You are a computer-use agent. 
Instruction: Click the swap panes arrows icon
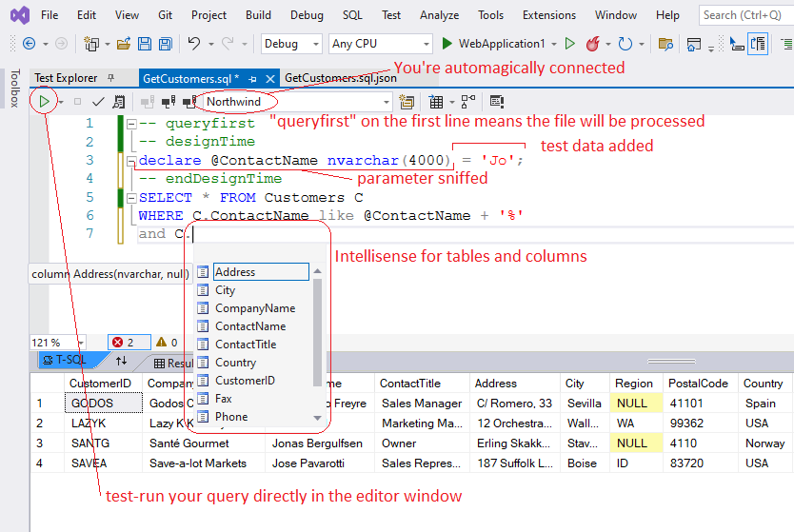[121, 361]
